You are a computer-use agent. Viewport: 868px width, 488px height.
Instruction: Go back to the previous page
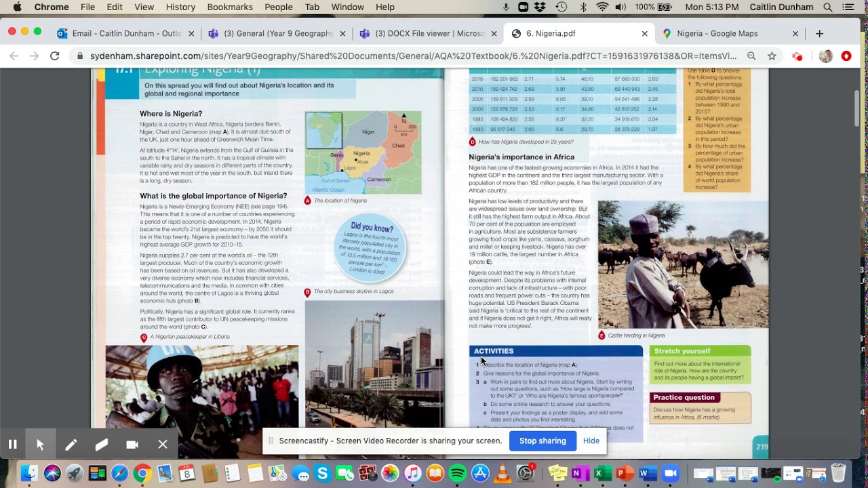[x=14, y=56]
